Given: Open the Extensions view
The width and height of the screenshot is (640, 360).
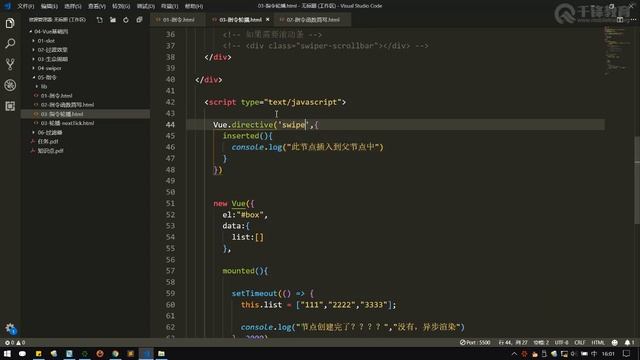Looking at the screenshot, I should (x=10, y=106).
